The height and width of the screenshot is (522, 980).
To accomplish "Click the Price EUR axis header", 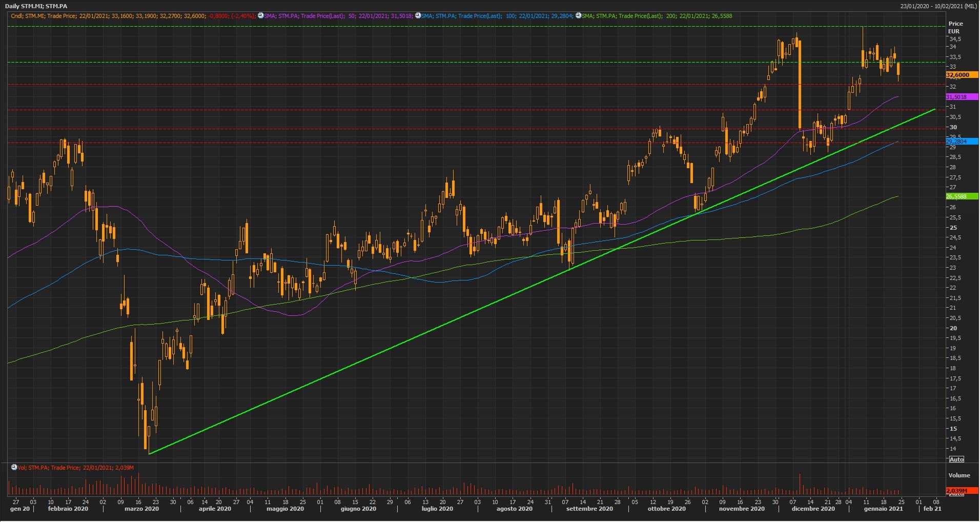I will pyautogui.click(x=955, y=27).
